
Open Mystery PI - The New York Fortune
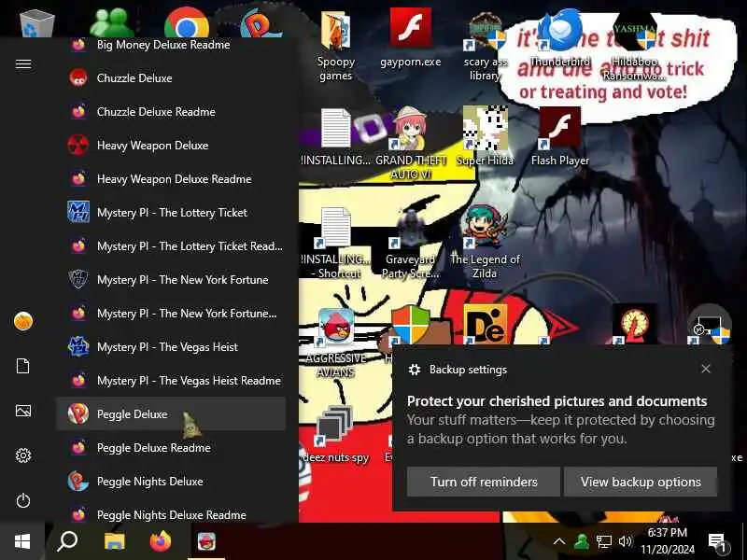tap(171, 279)
